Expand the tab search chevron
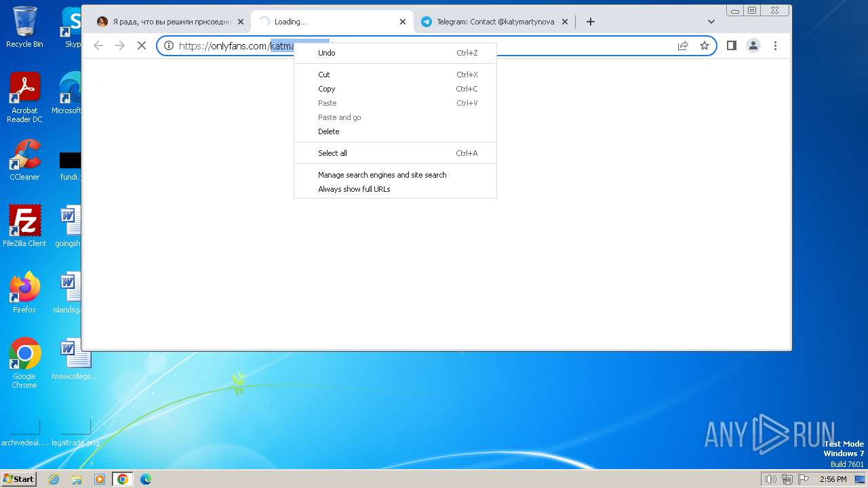The height and width of the screenshot is (488, 868). click(711, 22)
